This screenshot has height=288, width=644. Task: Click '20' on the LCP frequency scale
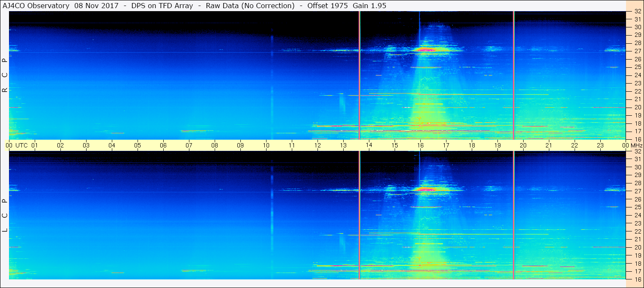637,247
